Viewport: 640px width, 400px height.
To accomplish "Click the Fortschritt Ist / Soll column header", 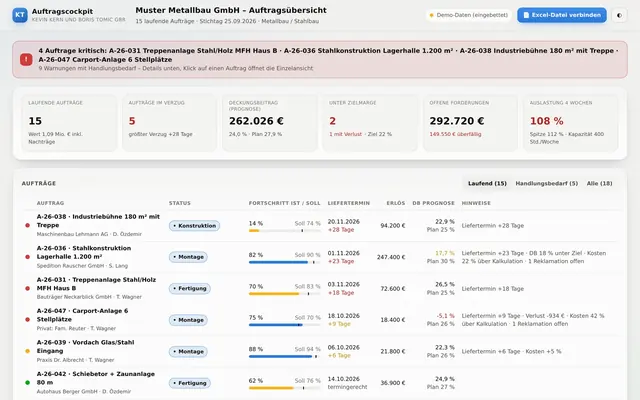I will pyautogui.click(x=284, y=203).
